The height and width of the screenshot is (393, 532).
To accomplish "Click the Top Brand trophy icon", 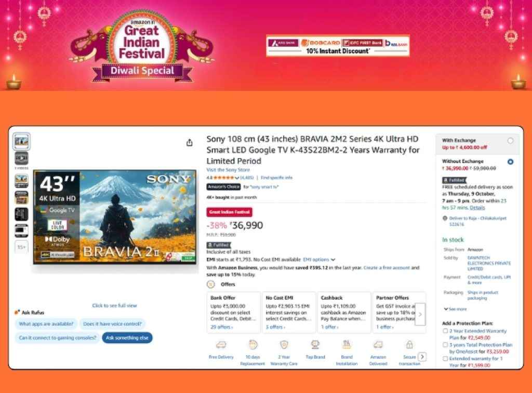I will pyautogui.click(x=315, y=345).
